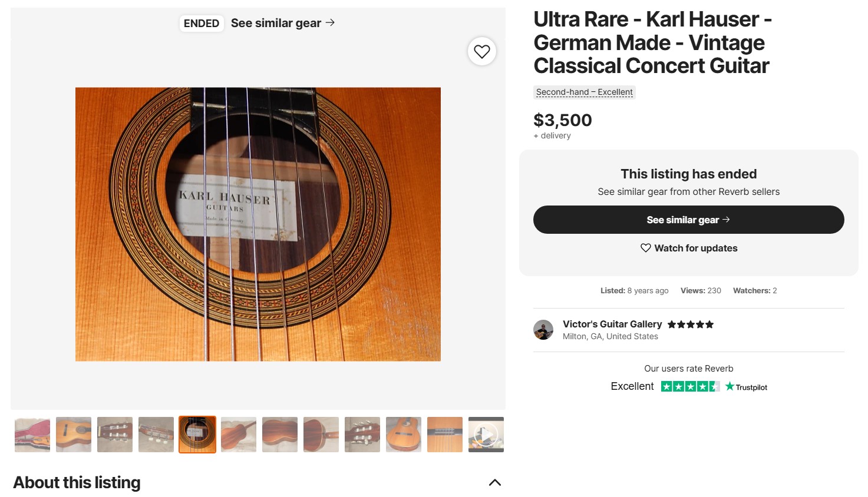Click the black See similar gear button
The image size is (868, 497).
pos(688,220)
